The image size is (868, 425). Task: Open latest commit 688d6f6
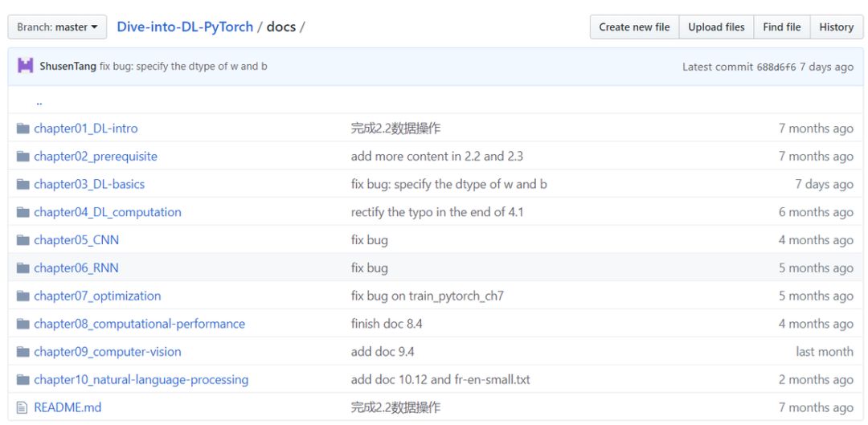click(776, 67)
